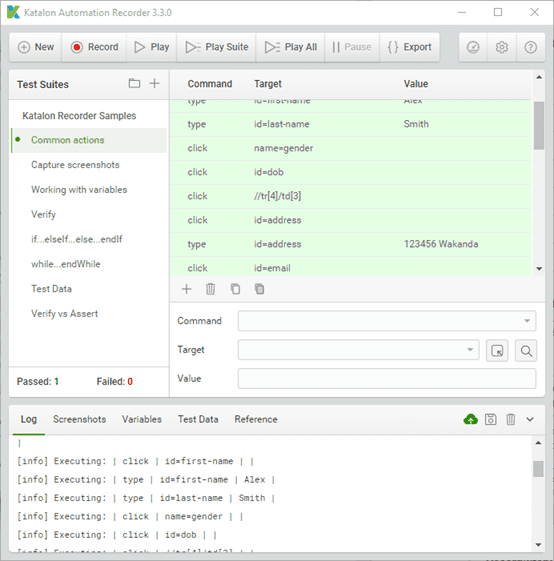Click the Target column header
Screen dimensions: 554x561
pyautogui.click(x=268, y=84)
